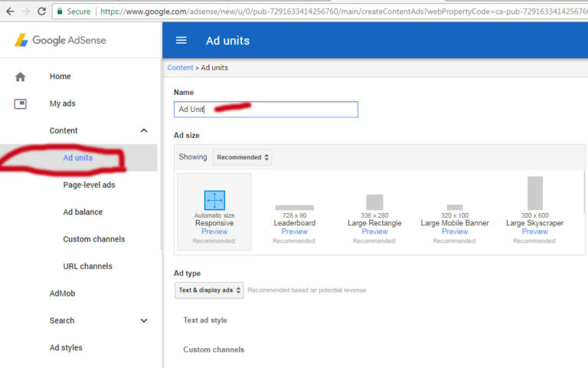Screen dimensions: 588x368
Task: Click Preview under Large Skyscraper
Action: 534,232
